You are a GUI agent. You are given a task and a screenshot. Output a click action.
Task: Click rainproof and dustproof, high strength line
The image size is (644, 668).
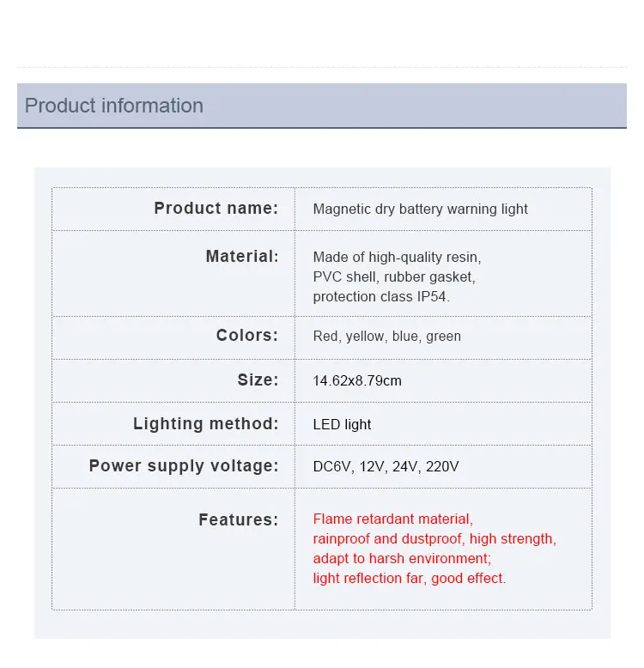[x=434, y=538]
